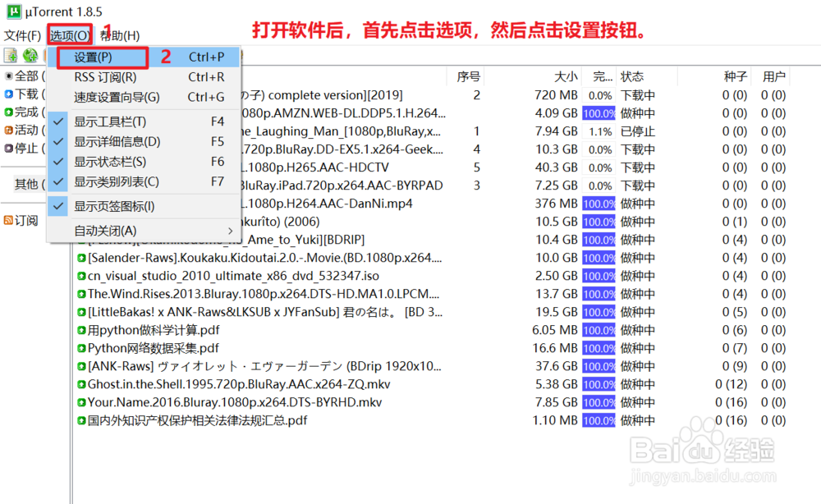Image resolution: width=821 pixels, height=504 pixels.
Task: Uncheck 显示类别列表(C) menu option
Action: pyautogui.click(x=144, y=181)
